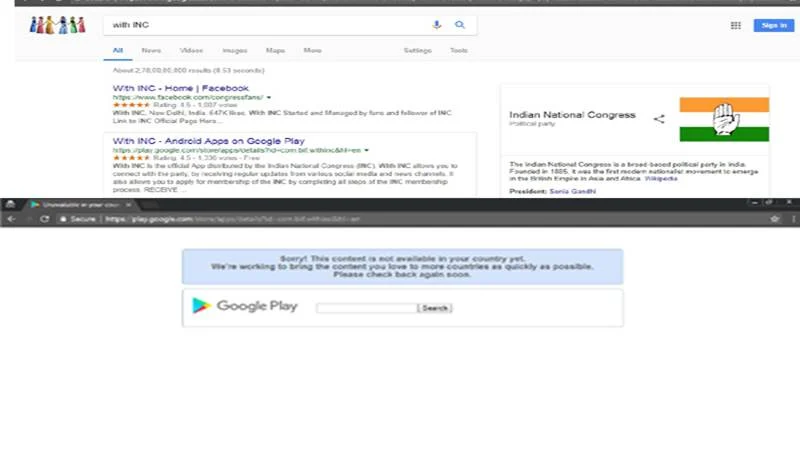Click the results count text

[188, 70]
